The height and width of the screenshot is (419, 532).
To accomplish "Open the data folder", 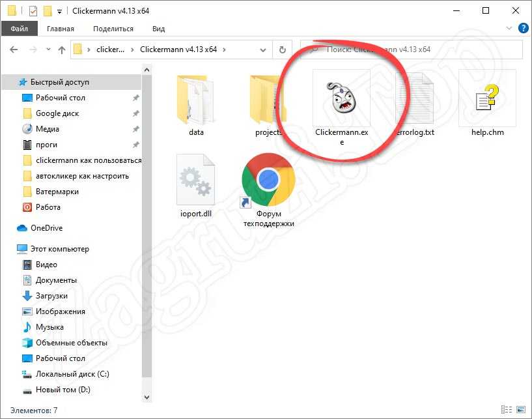I will (x=196, y=104).
